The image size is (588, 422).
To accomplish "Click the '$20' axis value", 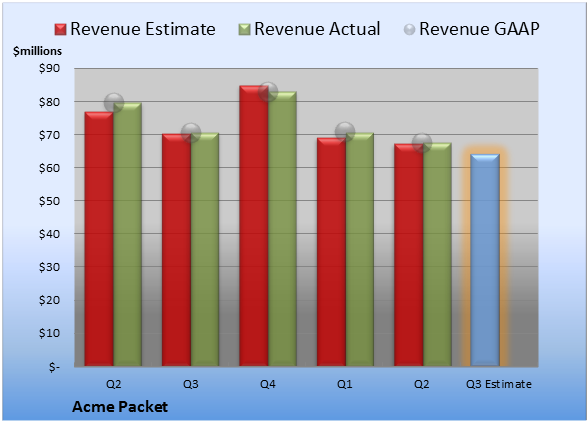I will (x=50, y=300).
